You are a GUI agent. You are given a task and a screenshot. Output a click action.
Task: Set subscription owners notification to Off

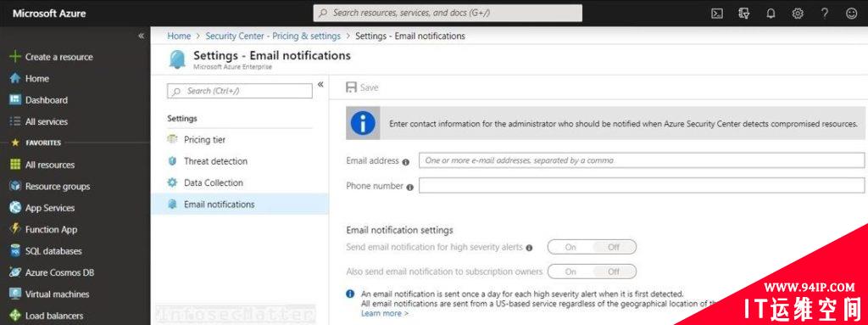click(614, 272)
